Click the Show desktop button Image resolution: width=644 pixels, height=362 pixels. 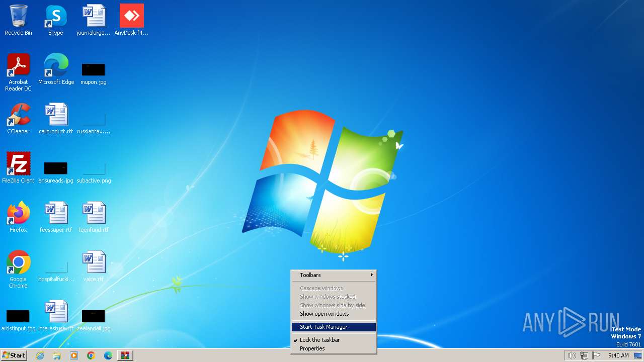click(638, 355)
